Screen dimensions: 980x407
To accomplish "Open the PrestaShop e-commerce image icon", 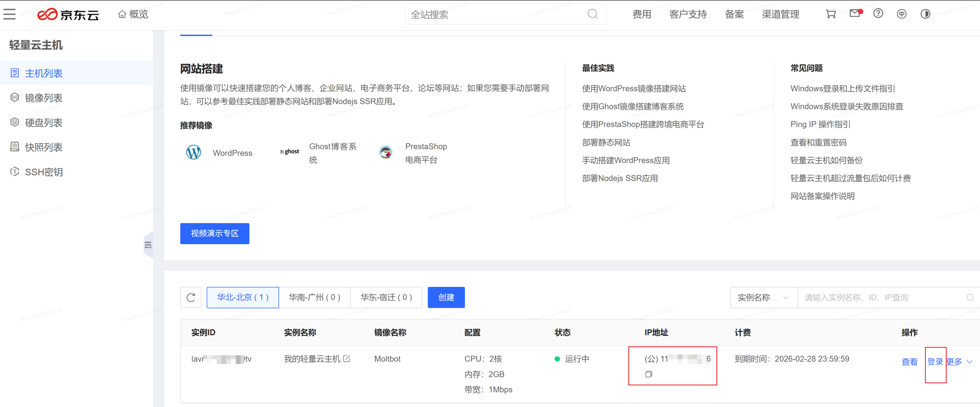I will point(386,152).
